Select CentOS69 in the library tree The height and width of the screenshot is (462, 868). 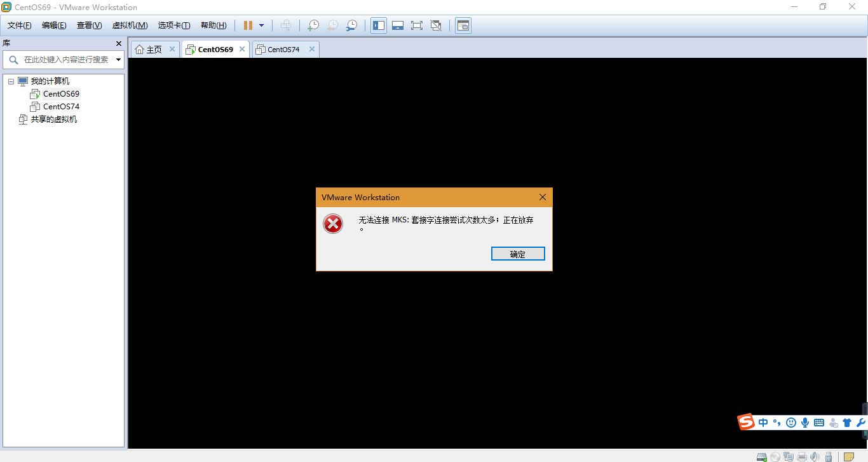(x=61, y=94)
